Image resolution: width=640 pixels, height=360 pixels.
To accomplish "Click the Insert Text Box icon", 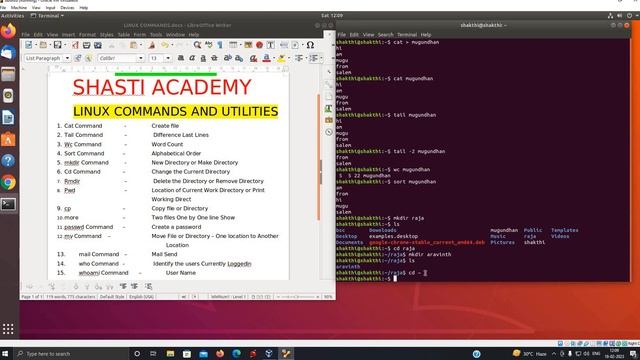I will (x=270, y=45).
